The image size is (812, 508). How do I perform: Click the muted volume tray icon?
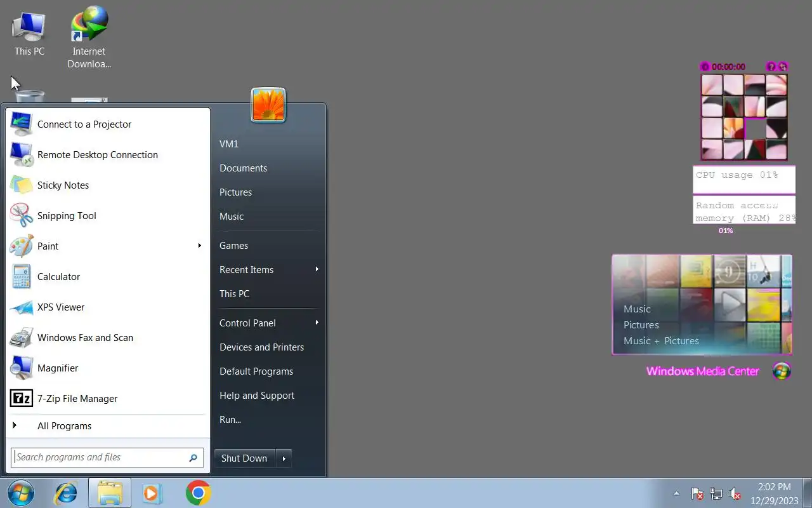pyautogui.click(x=735, y=493)
